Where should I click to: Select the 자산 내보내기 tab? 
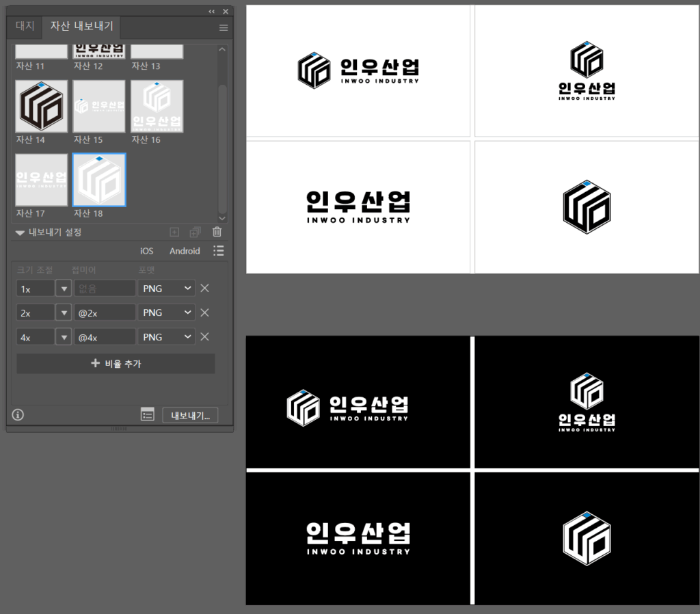(82, 27)
